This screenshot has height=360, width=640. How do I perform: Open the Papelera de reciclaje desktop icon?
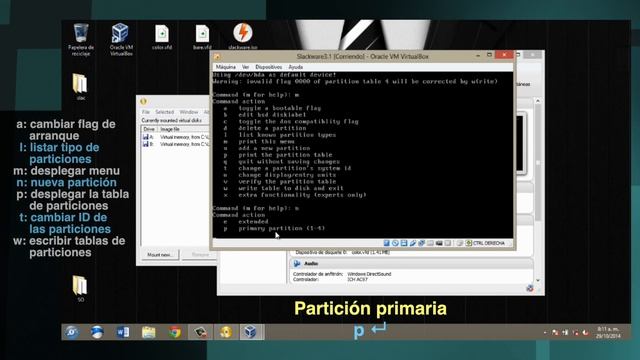[x=81, y=40]
